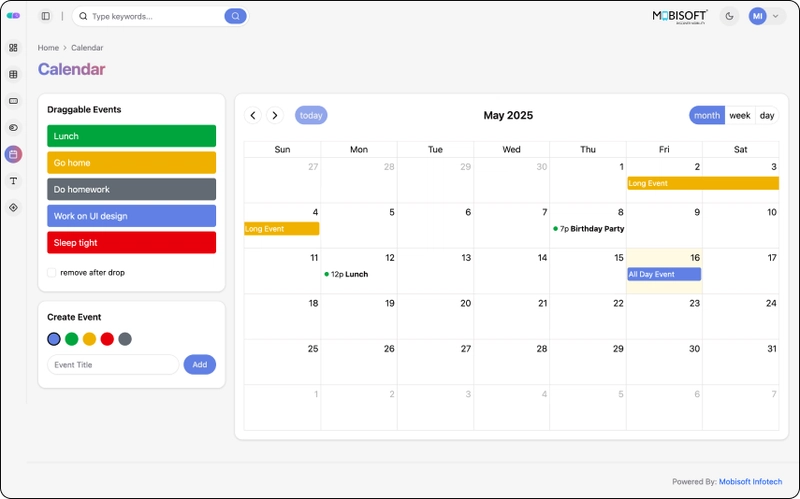Select the red color swatch
This screenshot has width=800, height=499.
click(107, 339)
